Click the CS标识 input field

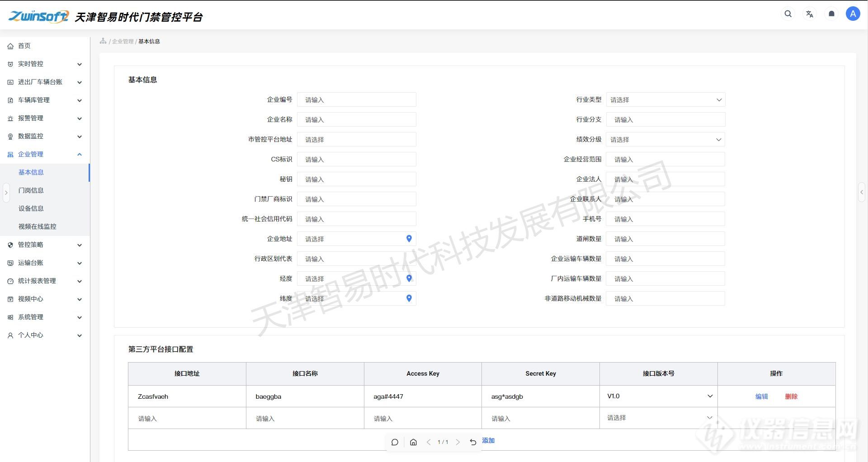click(x=357, y=160)
